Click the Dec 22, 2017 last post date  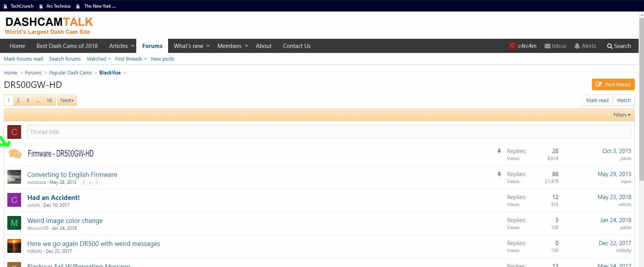(x=615, y=243)
